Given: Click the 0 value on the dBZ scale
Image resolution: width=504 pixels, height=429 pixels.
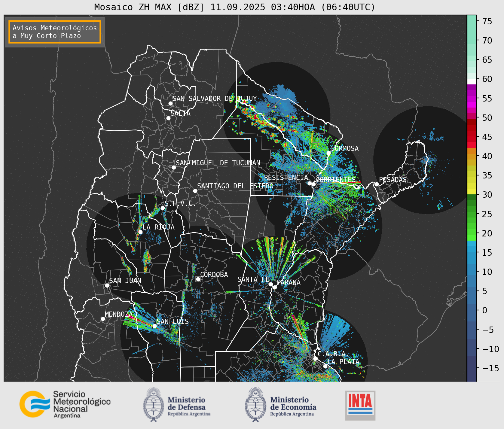Looking at the screenshot, I should click(485, 310).
